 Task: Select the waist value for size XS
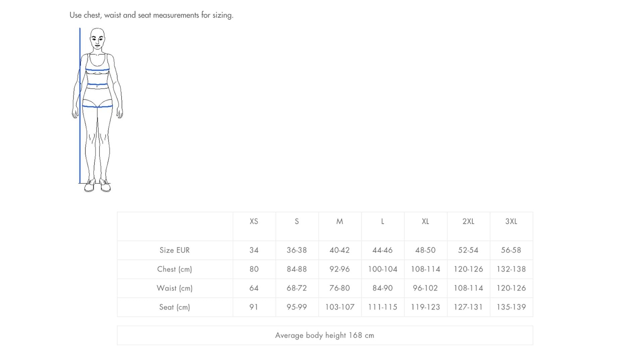(254, 288)
